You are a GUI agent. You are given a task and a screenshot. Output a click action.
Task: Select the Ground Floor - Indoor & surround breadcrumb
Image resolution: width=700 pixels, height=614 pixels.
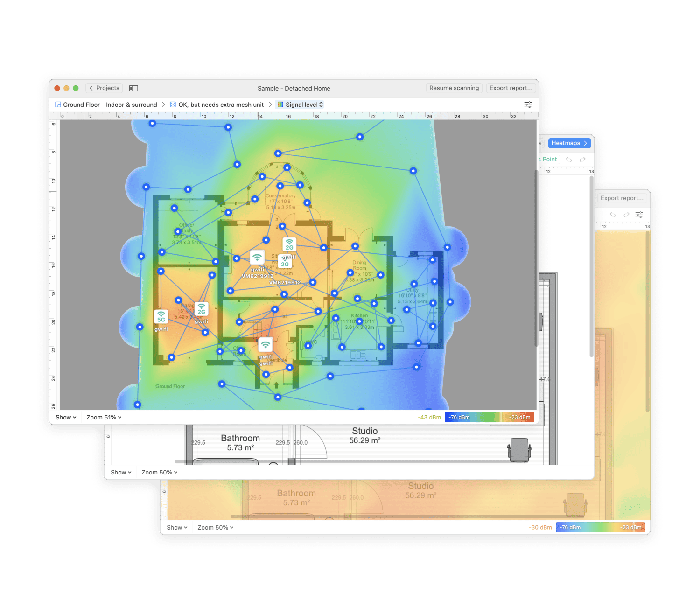click(x=111, y=105)
